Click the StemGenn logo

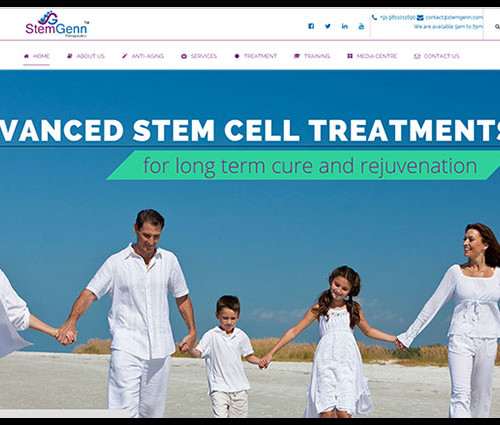tap(57, 24)
